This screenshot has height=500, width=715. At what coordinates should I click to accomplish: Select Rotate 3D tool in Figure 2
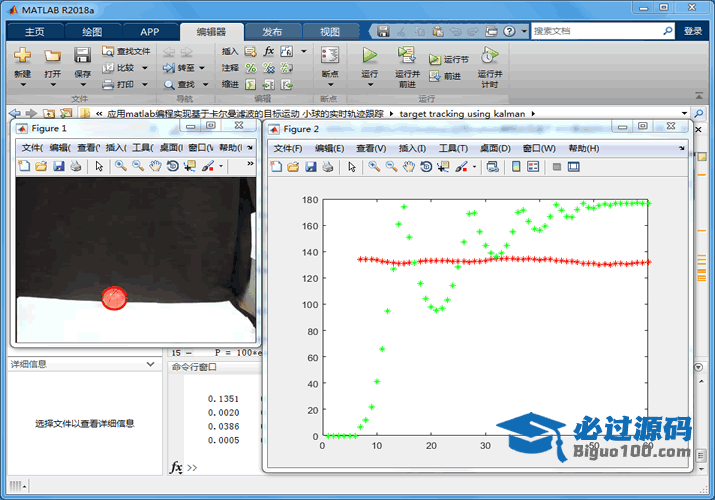[x=426, y=167]
